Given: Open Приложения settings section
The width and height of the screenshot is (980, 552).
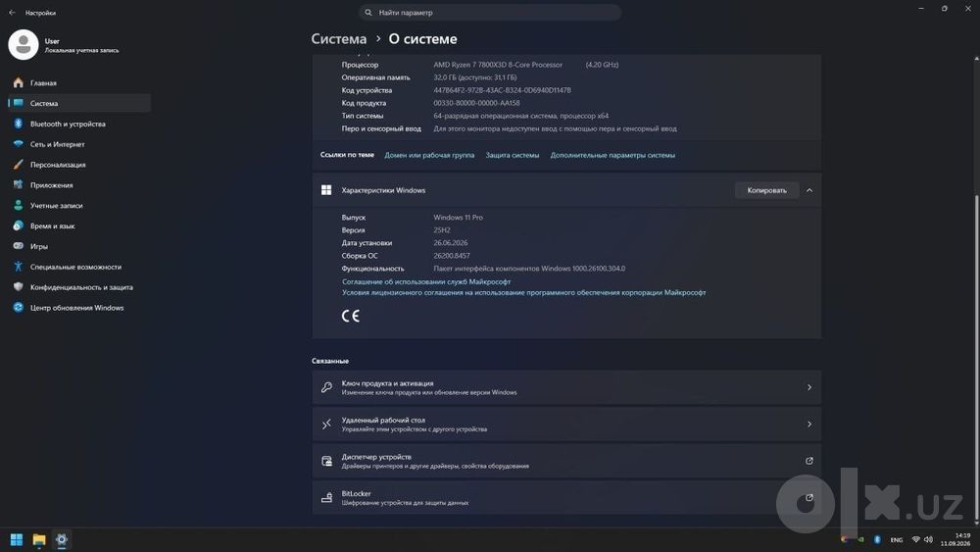Looking at the screenshot, I should pyautogui.click(x=79, y=185).
